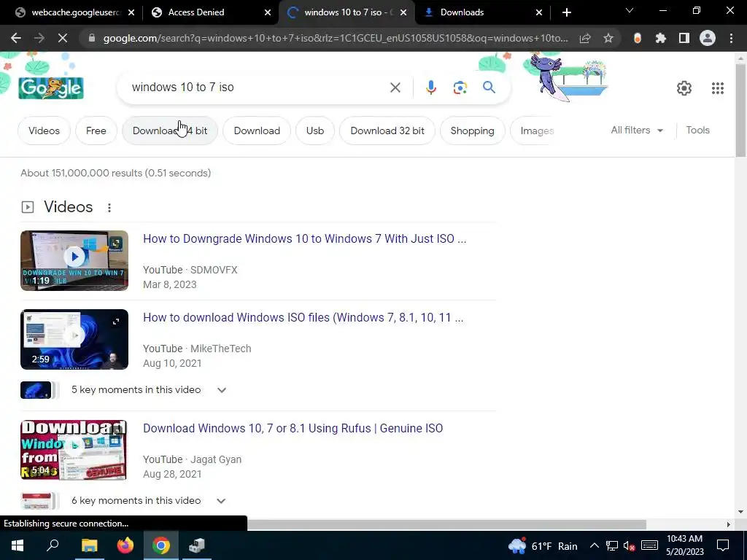Open search Tools
747x560 pixels.
[697, 131]
